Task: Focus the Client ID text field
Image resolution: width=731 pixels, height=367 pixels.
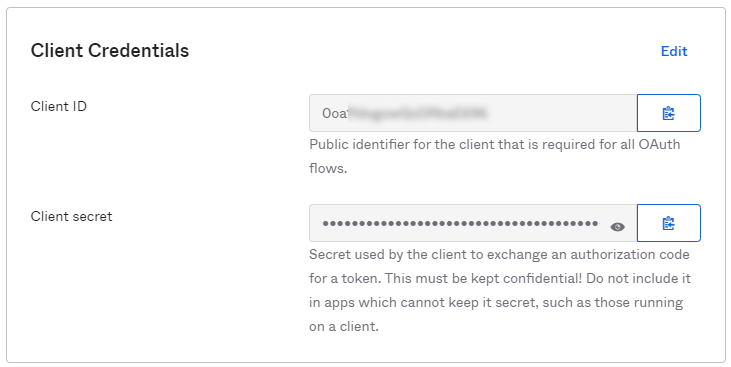Action: [x=473, y=113]
